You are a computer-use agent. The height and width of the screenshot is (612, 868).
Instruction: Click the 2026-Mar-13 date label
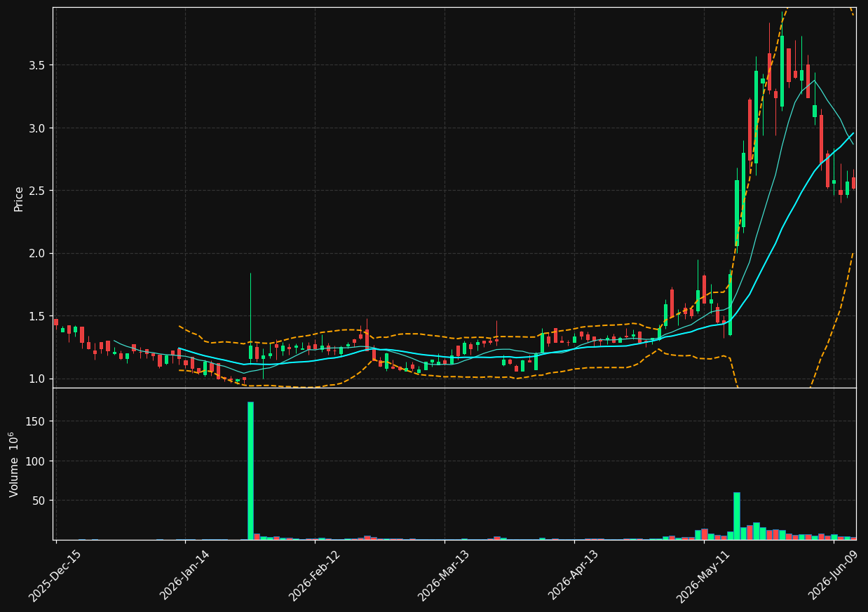pyautogui.click(x=444, y=576)
